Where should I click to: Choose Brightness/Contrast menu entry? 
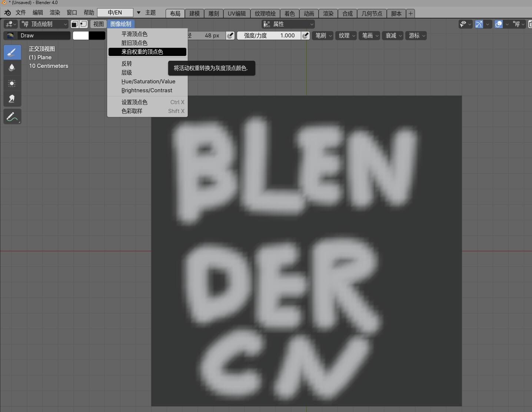click(x=147, y=90)
